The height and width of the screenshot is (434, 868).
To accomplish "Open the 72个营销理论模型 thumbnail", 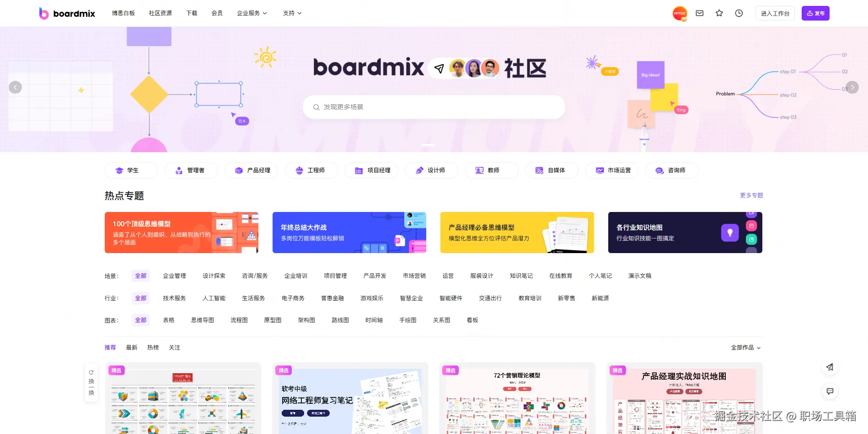I will (517, 398).
